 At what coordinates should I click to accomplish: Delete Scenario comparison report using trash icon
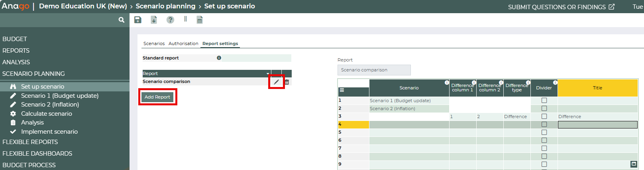click(287, 82)
